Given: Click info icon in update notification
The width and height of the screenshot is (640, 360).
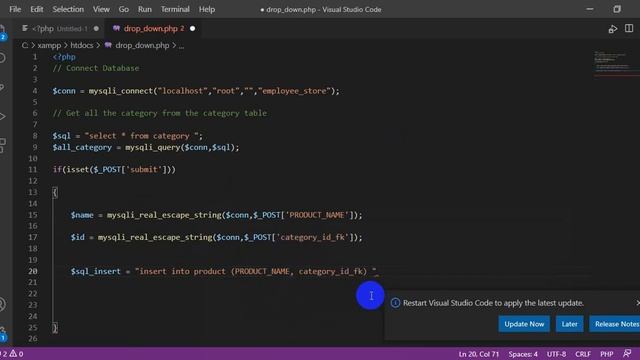Looking at the screenshot, I should coord(395,303).
